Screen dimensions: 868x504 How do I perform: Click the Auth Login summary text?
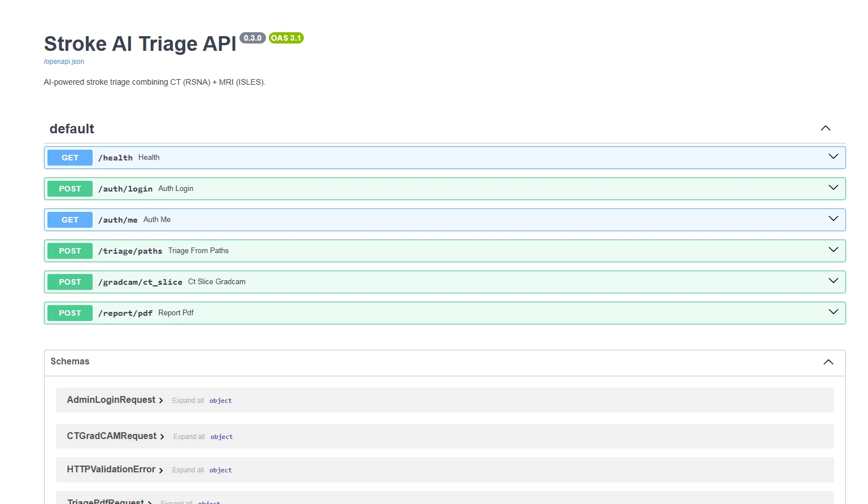point(176,189)
